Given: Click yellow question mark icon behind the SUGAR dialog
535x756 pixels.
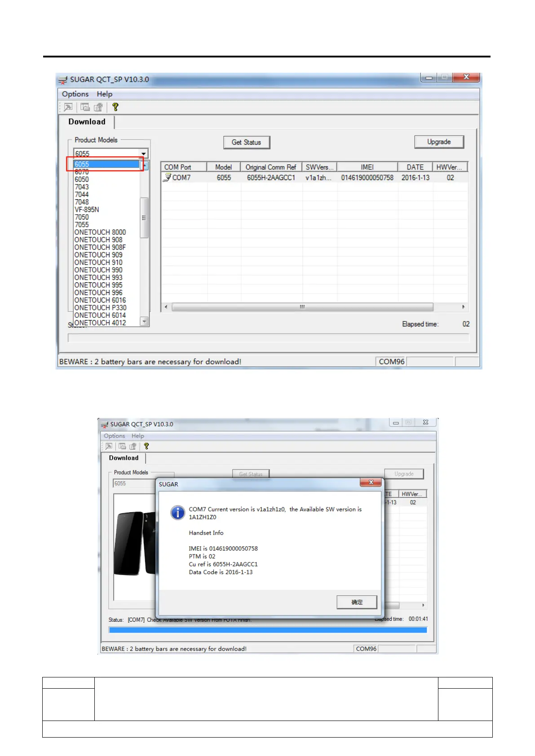Looking at the screenshot, I should coord(146,446).
